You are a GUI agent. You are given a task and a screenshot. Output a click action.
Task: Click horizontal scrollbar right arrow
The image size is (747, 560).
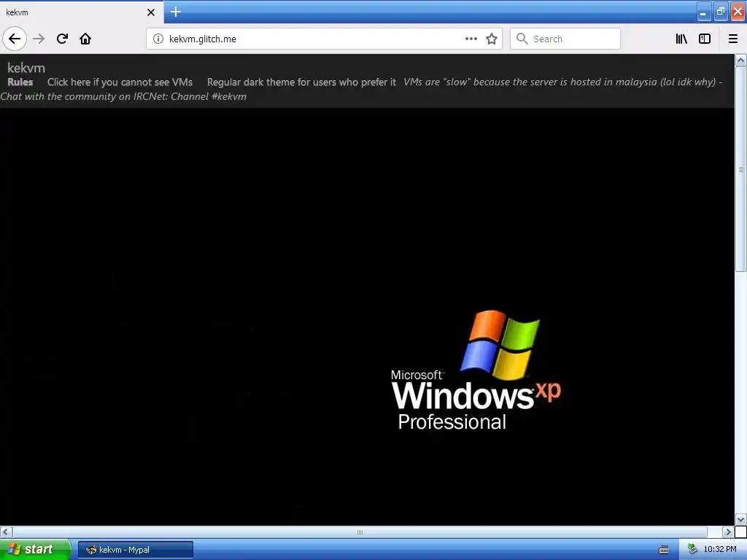[x=728, y=532]
